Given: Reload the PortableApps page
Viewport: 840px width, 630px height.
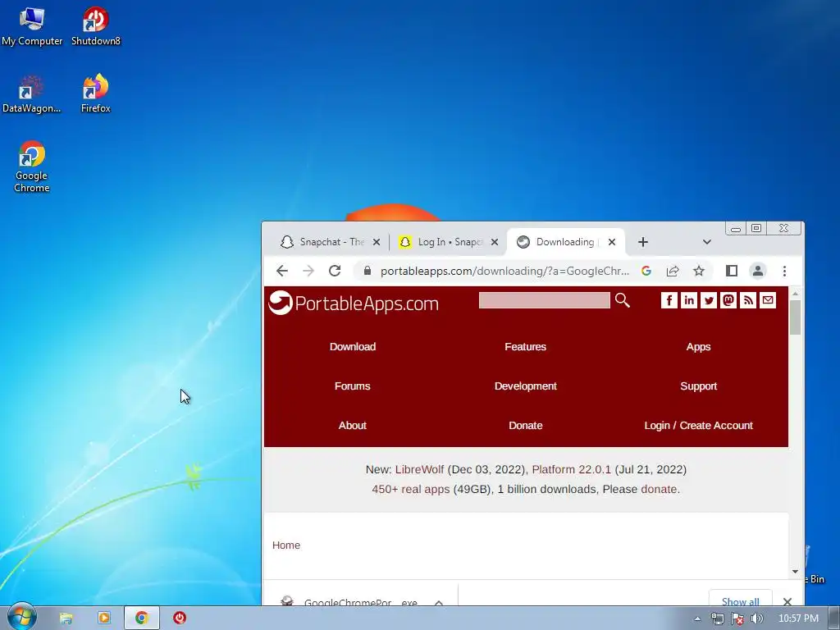Looking at the screenshot, I should tap(335, 271).
